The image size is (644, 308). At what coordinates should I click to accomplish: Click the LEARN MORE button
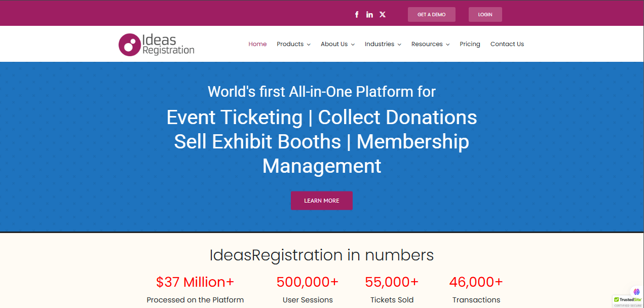point(322,201)
